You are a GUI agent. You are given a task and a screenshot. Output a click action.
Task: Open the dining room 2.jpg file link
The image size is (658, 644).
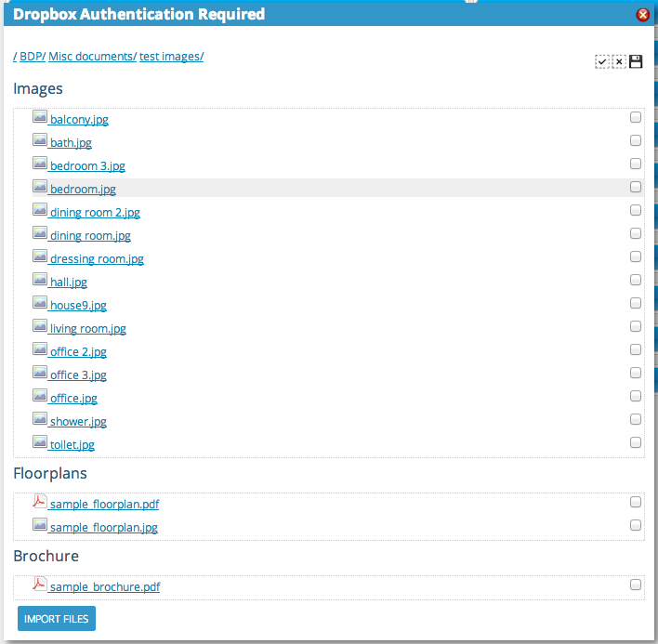point(95,213)
